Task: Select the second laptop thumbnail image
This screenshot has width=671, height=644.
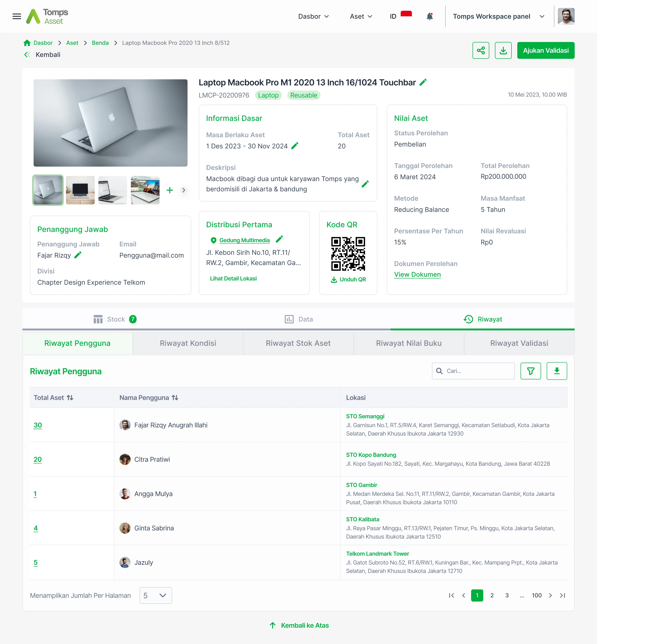Action: (x=80, y=190)
